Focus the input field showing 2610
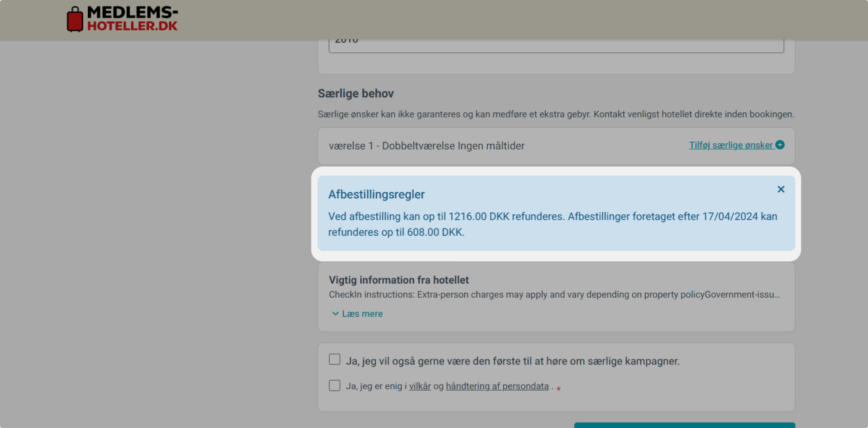The width and height of the screenshot is (868, 428). point(556,45)
